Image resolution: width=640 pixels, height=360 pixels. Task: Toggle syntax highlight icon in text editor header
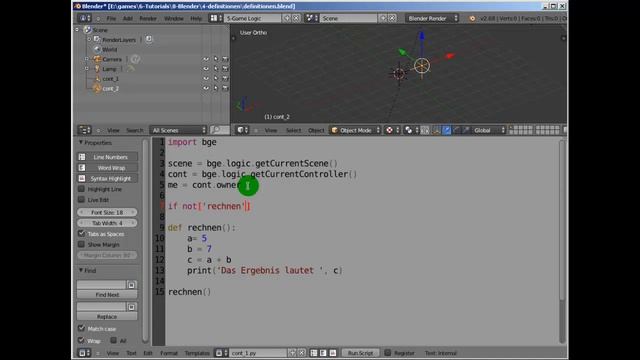tap(333, 353)
